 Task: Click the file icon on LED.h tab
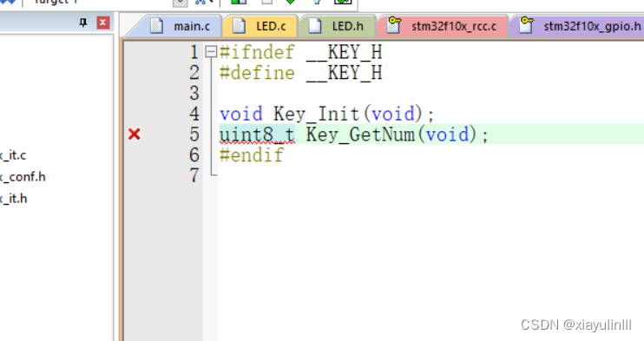(315, 26)
